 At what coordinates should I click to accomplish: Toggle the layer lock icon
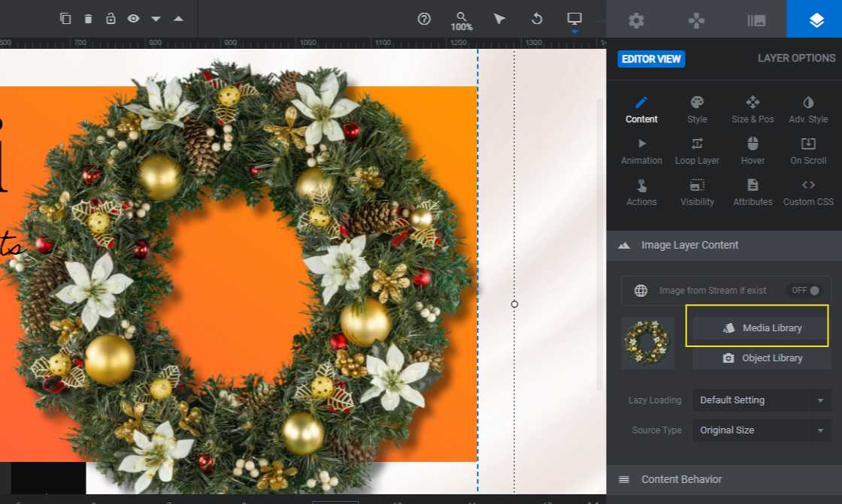point(111,19)
